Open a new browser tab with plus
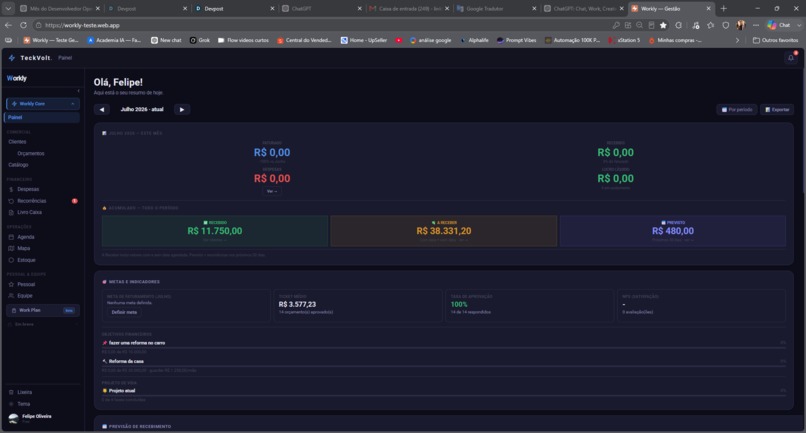 point(723,8)
